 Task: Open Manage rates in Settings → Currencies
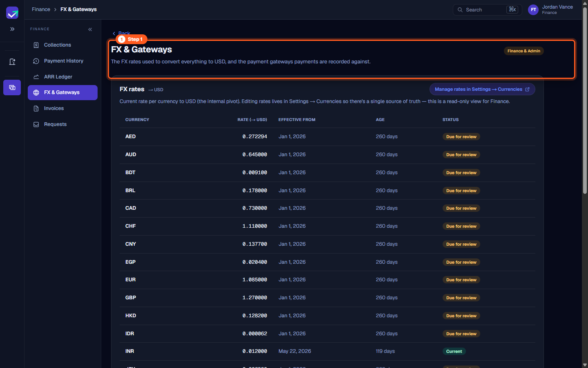482,89
